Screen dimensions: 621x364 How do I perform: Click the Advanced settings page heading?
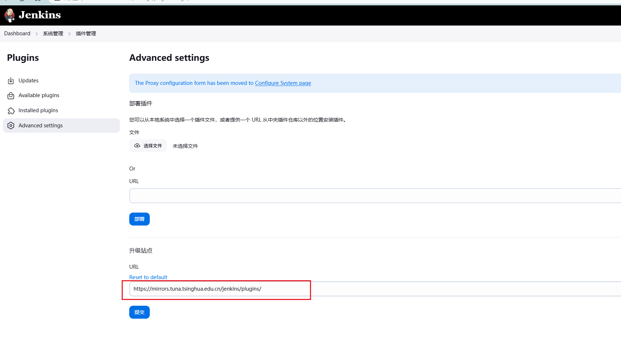click(169, 58)
